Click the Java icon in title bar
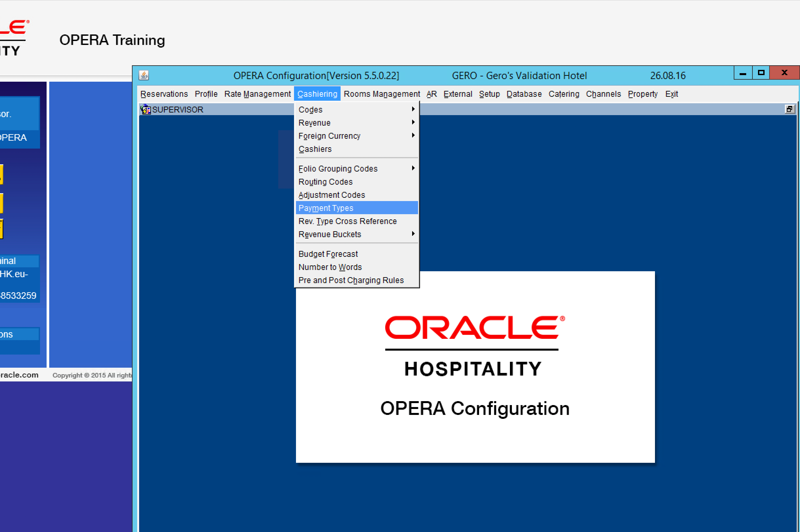The image size is (800, 532). click(x=144, y=75)
